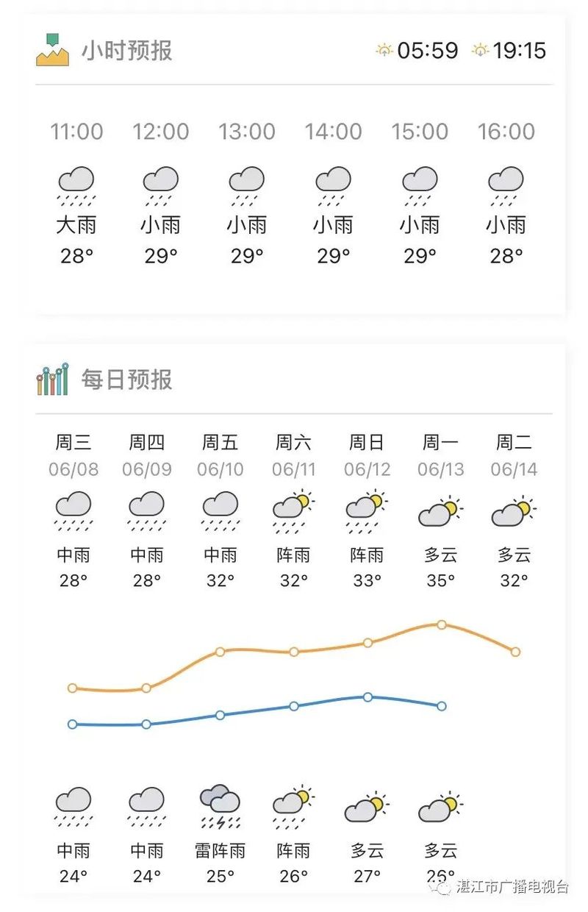Select the 13:00 hourly entry
This screenshot has height=912, width=588.
(x=247, y=193)
